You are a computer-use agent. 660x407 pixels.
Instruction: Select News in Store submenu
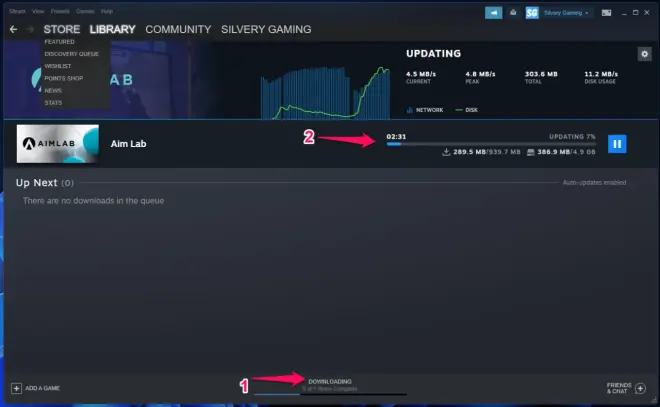tap(53, 90)
